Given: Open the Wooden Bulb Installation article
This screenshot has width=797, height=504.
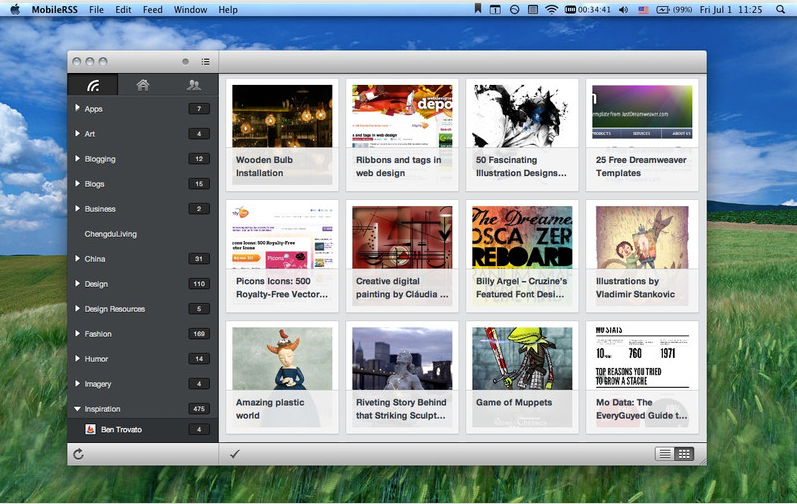Looking at the screenshot, I should point(282,135).
